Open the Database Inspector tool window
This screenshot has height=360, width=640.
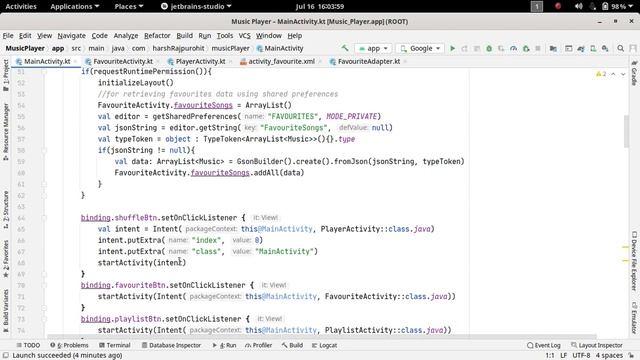click(x=171, y=345)
